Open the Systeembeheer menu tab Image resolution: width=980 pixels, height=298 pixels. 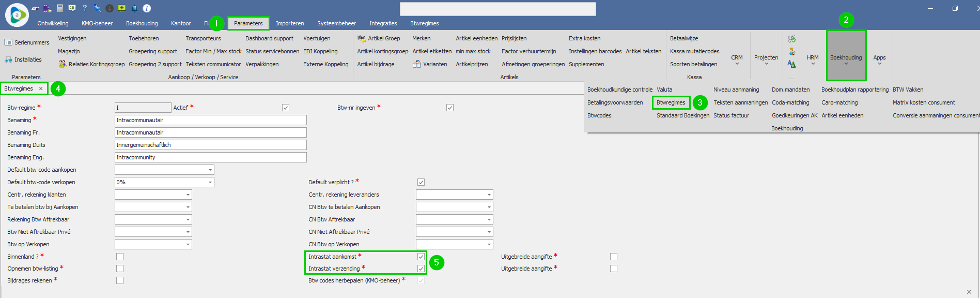(336, 23)
